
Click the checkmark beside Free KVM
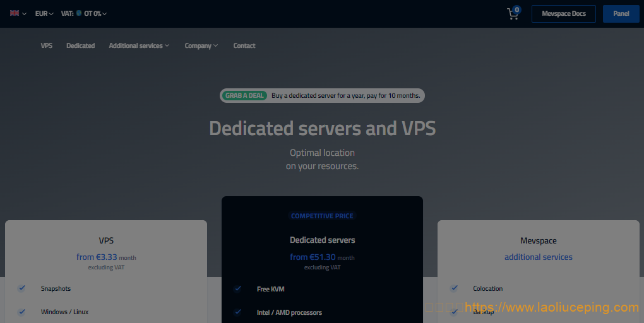[238, 288]
